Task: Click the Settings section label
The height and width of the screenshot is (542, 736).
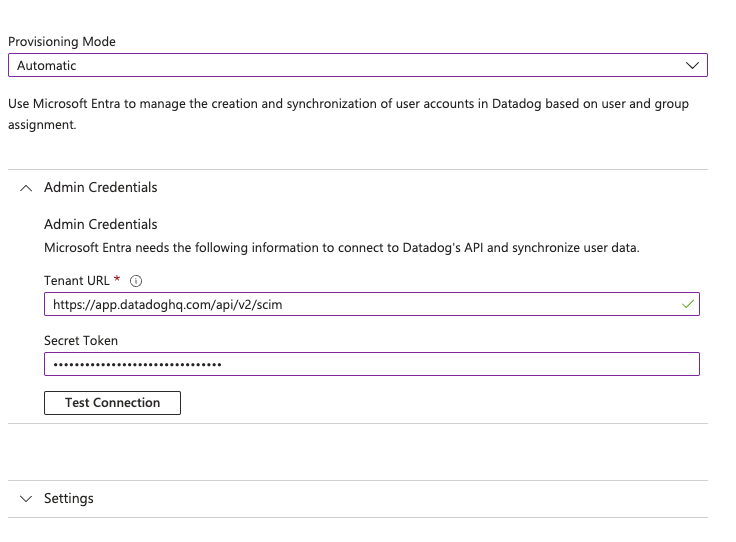Action: pyautogui.click(x=69, y=498)
